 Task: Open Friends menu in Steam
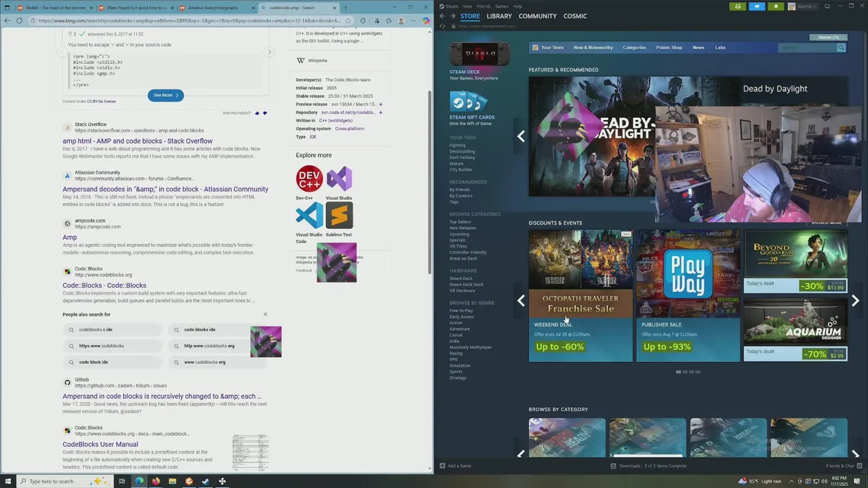484,6
